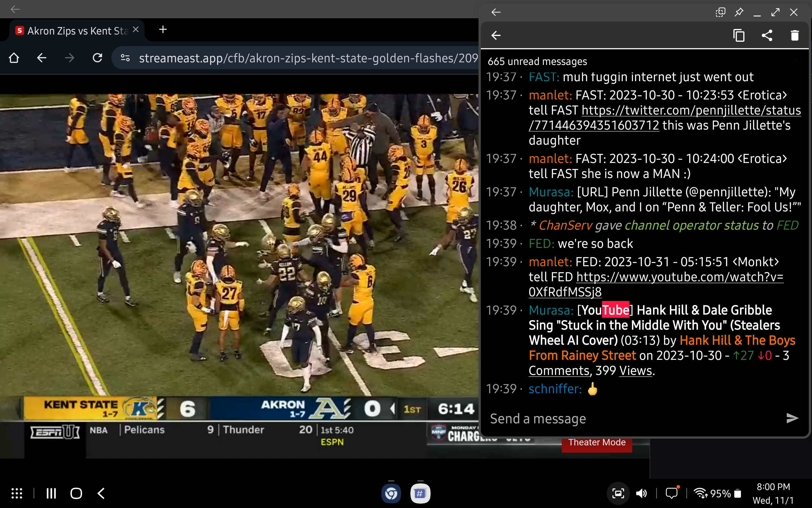Click back arrow in chat selection toolbar

click(x=496, y=35)
